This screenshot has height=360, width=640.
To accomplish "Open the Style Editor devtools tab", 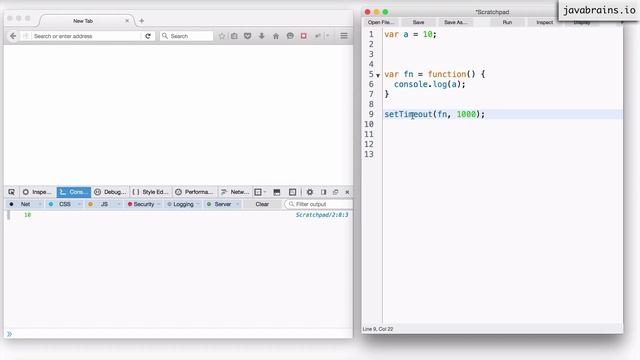I will tap(151, 192).
